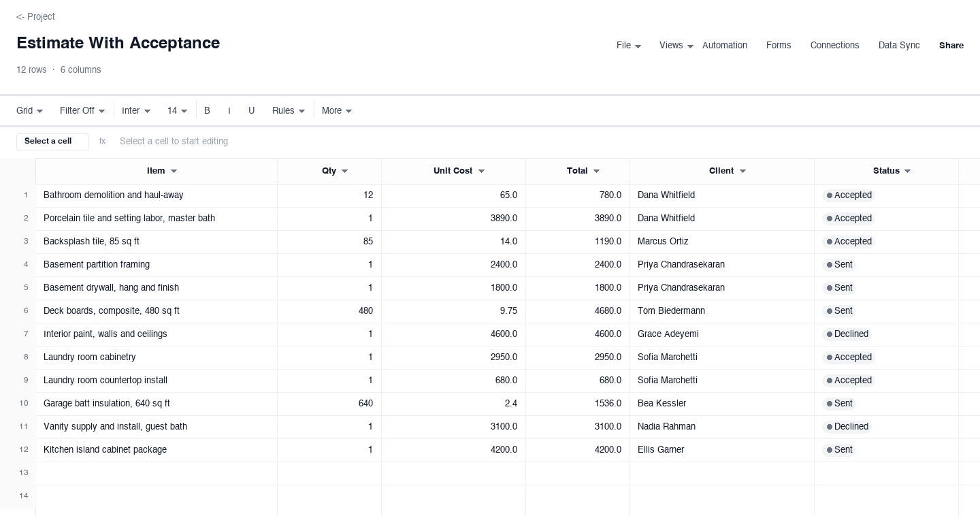The width and height of the screenshot is (980, 516).
Task: Click the Accepted status for Backsplash tile
Action: point(849,242)
